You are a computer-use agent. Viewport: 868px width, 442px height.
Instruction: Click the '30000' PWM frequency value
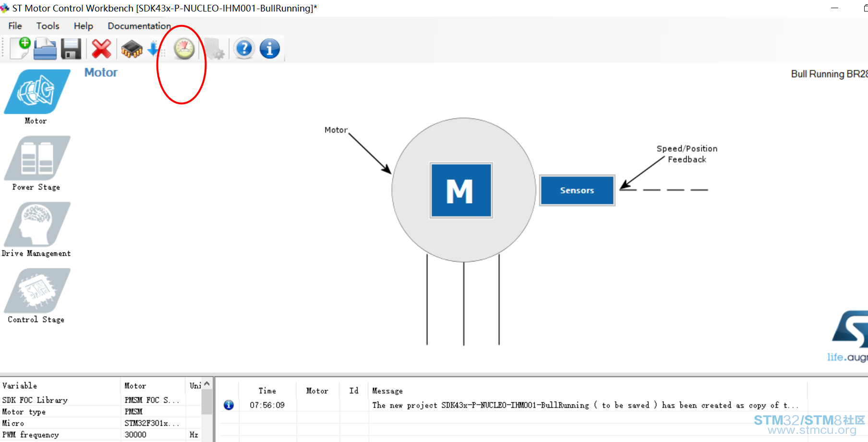tap(135, 435)
